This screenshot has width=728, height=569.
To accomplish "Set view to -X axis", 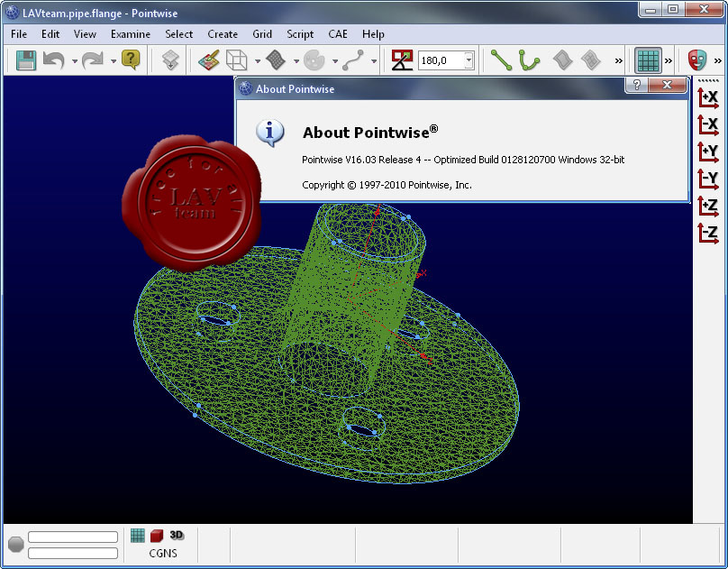I will [x=708, y=125].
